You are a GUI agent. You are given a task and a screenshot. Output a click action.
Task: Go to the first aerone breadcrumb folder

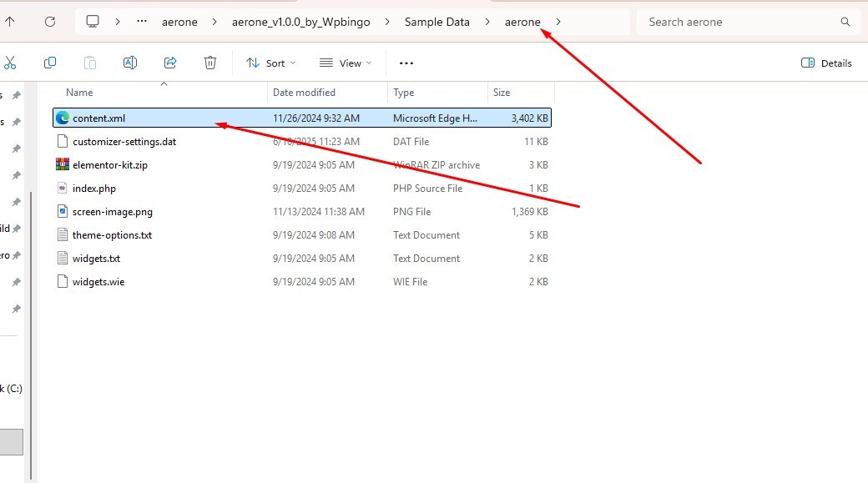point(179,23)
